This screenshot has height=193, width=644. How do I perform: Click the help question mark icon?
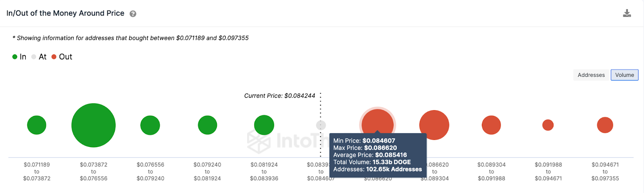point(133,14)
